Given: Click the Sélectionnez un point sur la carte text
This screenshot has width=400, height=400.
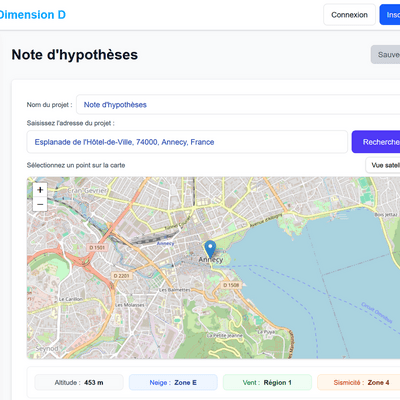Looking at the screenshot, I should [76, 165].
